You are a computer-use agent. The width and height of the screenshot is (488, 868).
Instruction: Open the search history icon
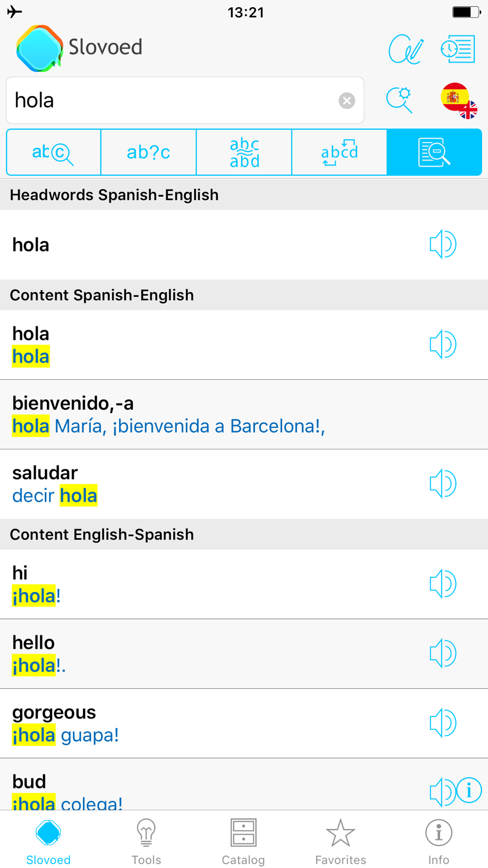pyautogui.click(x=458, y=49)
